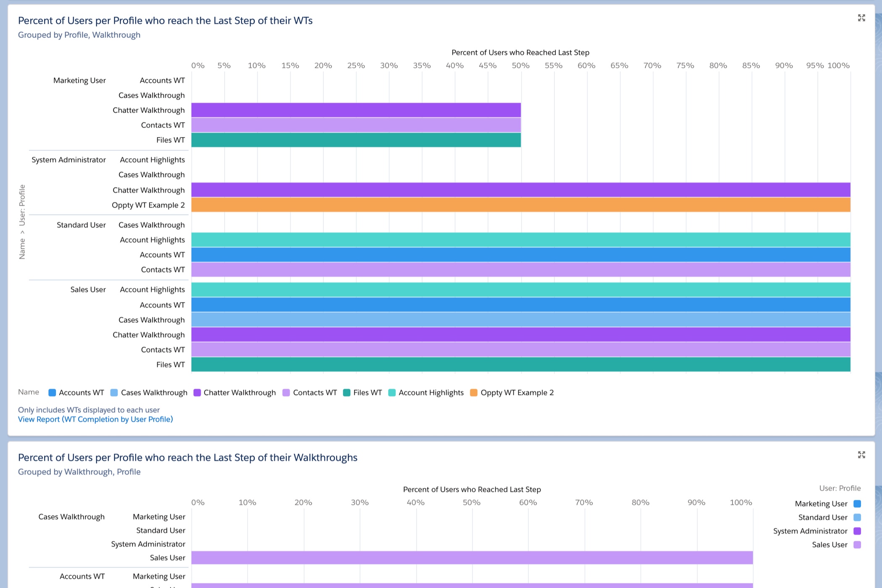Toggle the Contacts WT series in the legend
The height and width of the screenshot is (588, 882).
click(x=285, y=393)
